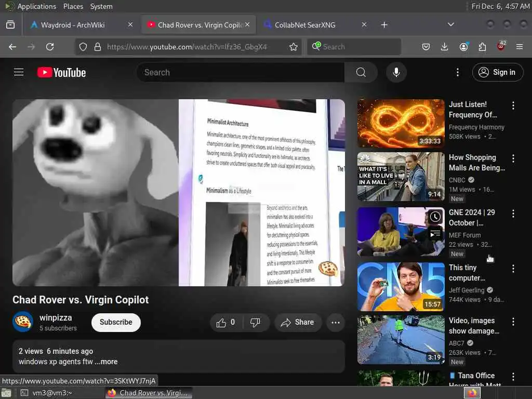Open the ABC7 damage video thumbnail
This screenshot has height=399, width=532.
[x=401, y=340]
